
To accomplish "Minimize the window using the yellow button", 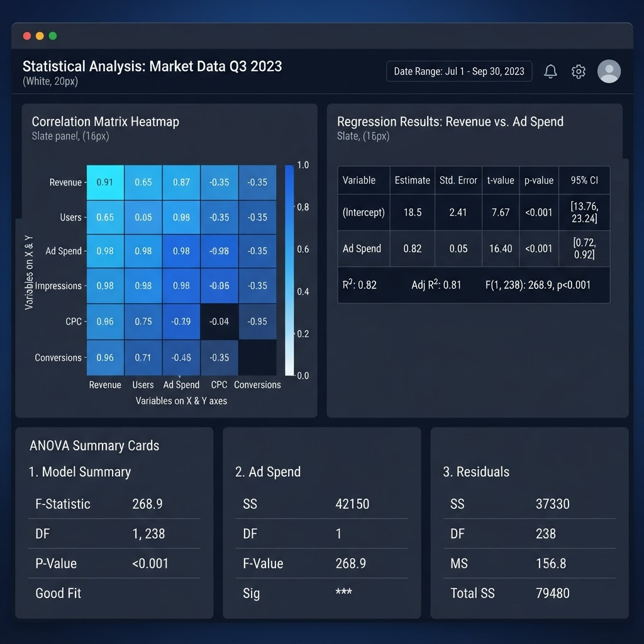I will 40,36.
